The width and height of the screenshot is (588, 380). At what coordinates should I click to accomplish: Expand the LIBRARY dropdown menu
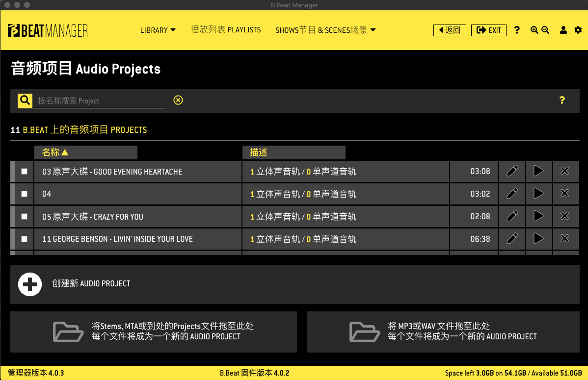[158, 30]
